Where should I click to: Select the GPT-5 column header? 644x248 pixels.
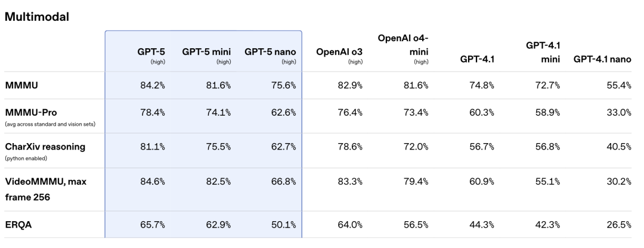click(151, 52)
